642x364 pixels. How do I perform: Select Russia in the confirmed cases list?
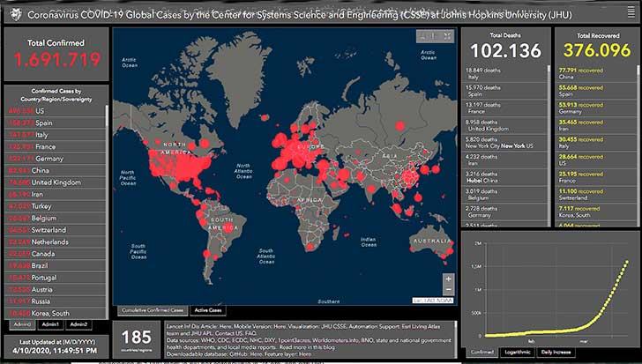pos(56,301)
